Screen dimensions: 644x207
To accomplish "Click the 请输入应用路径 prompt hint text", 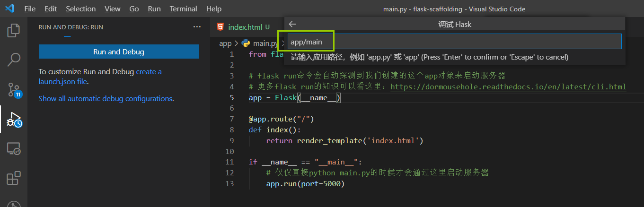I will click(x=429, y=57).
